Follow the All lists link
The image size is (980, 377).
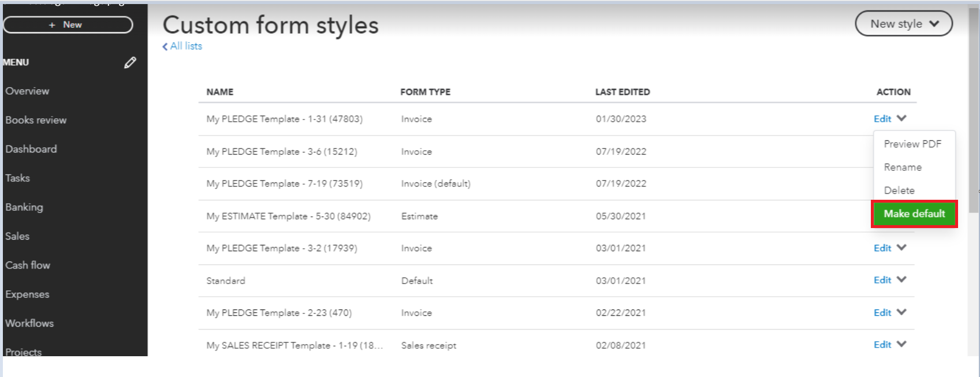[x=184, y=46]
